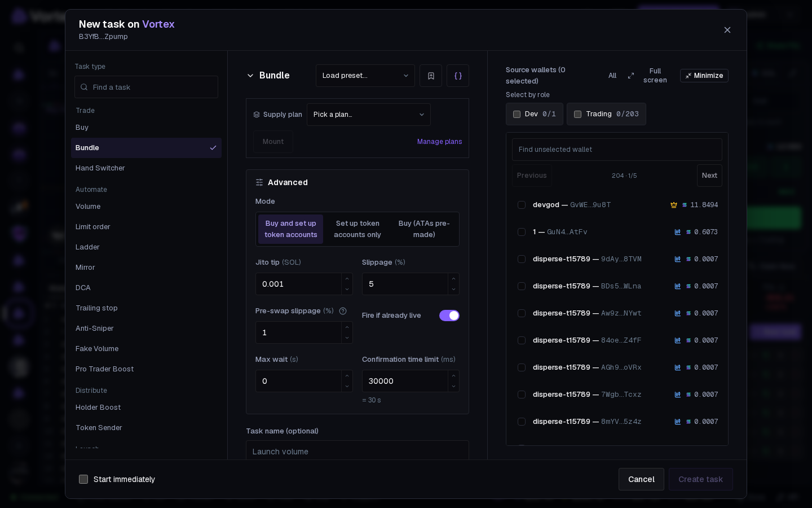The image size is (812, 508).
Task: Close the New task dialog
Action: tap(727, 30)
